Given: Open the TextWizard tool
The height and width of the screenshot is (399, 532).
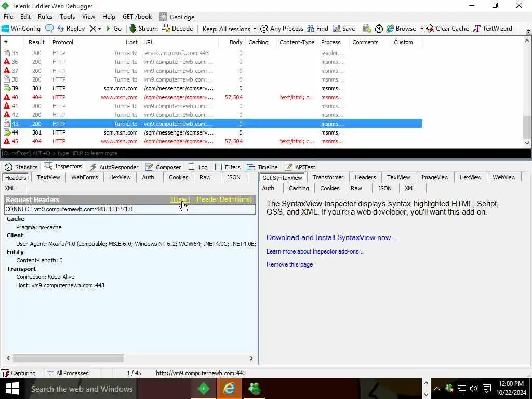Looking at the screenshot, I should 493,29.
